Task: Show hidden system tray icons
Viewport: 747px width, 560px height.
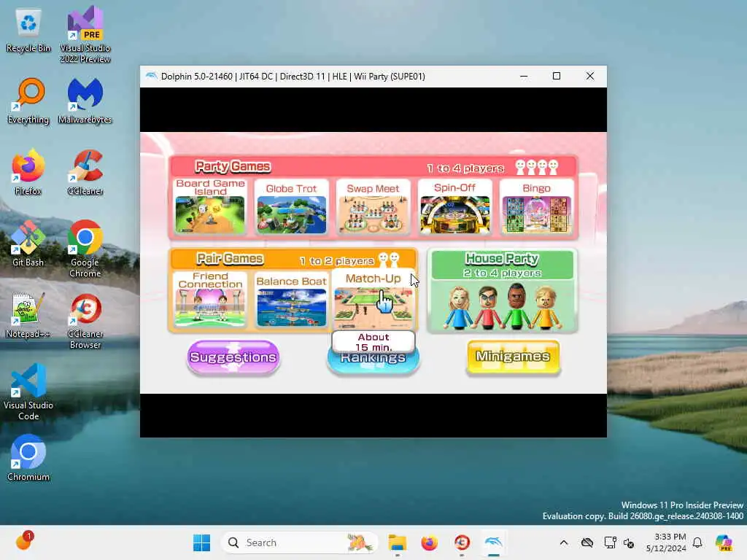Action: pyautogui.click(x=564, y=542)
